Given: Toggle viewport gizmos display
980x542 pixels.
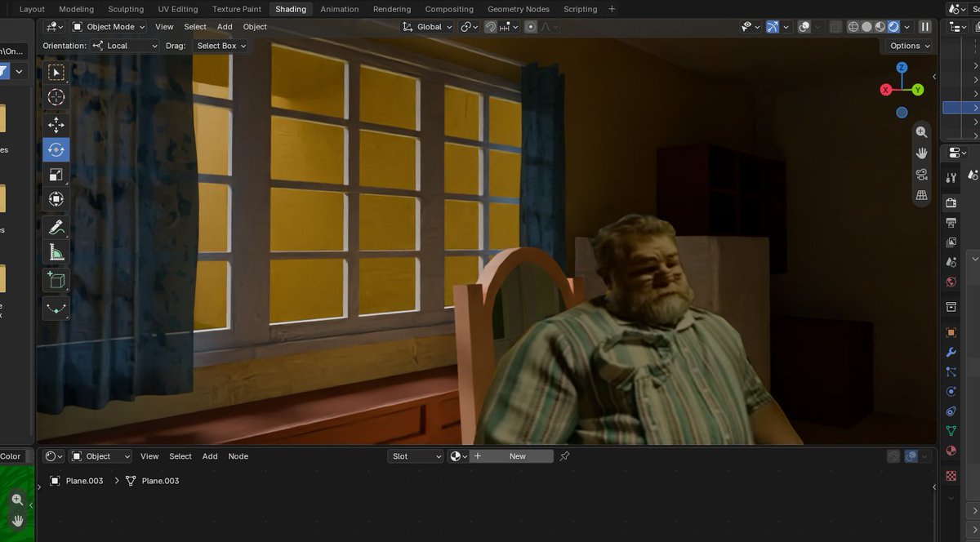Looking at the screenshot, I should (773, 27).
